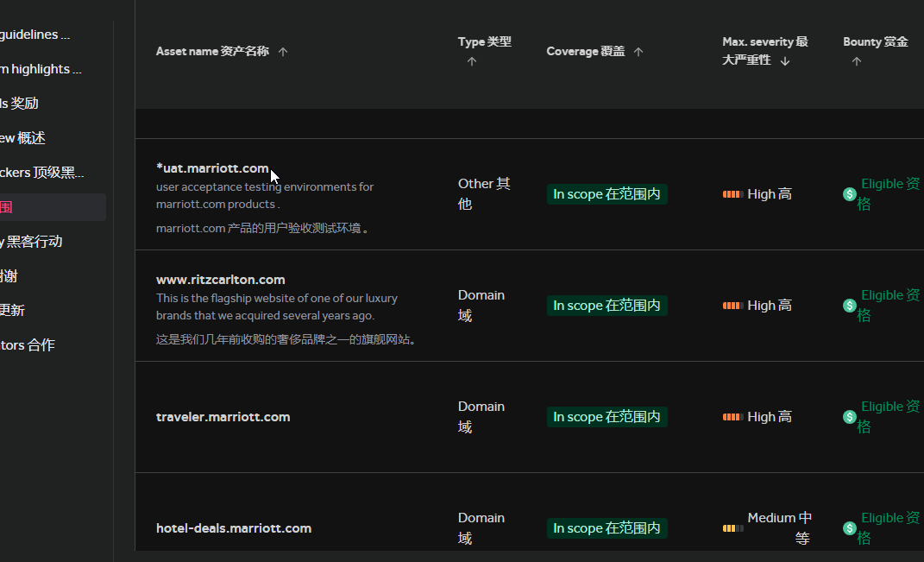924x562 pixels.
Task: Click the High 高 text for *uat.marriott.com
Action: [x=770, y=194]
